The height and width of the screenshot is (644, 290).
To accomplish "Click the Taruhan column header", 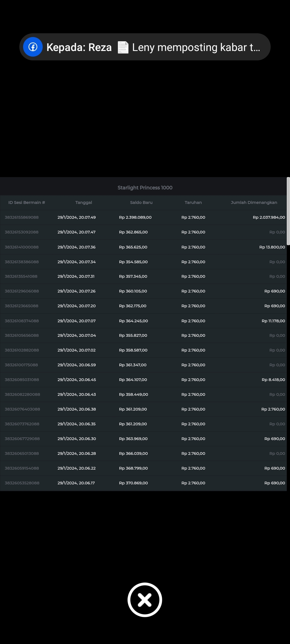I will point(193,203).
